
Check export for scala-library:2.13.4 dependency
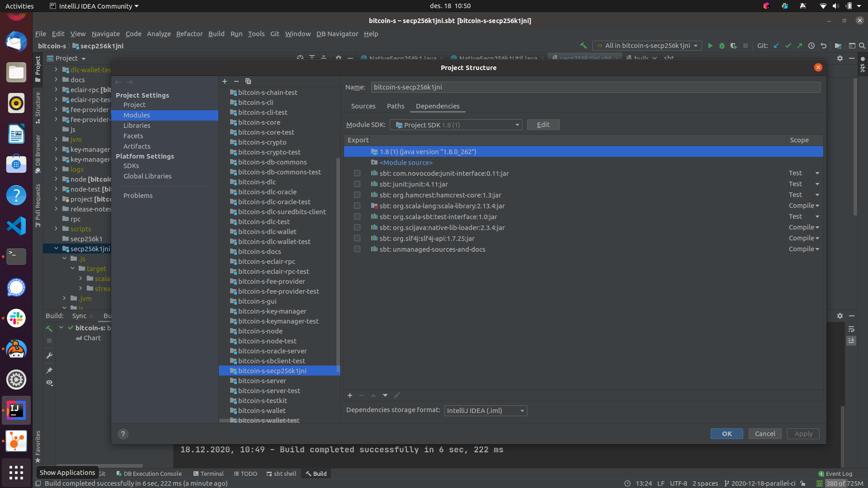pyautogui.click(x=357, y=206)
